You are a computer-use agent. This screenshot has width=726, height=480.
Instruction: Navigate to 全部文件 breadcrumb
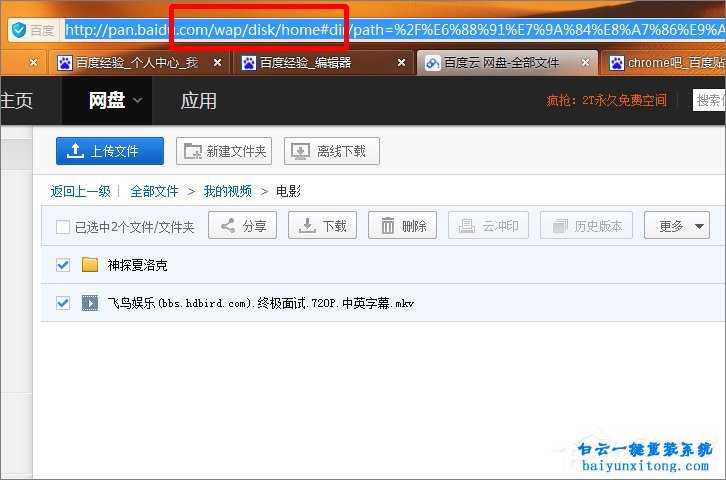pyautogui.click(x=154, y=191)
